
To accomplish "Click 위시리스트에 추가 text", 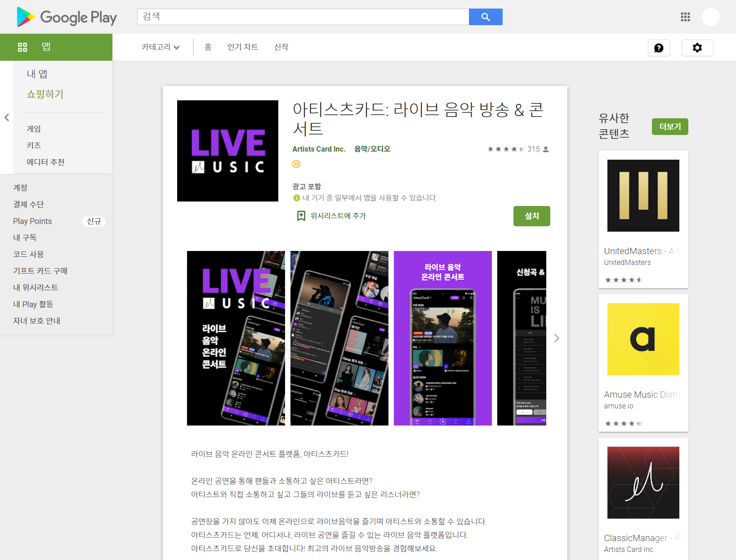I will [338, 216].
